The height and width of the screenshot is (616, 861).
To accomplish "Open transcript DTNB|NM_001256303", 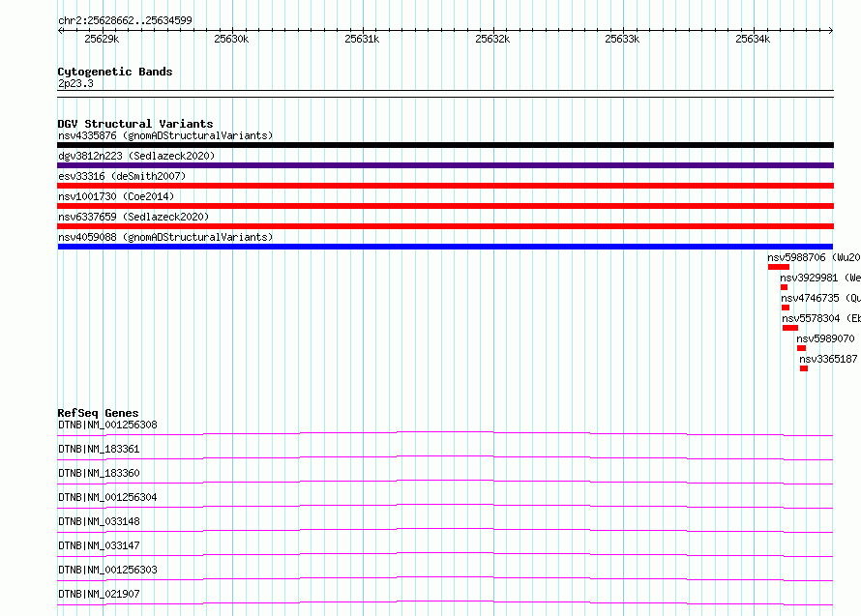I will (107, 570).
